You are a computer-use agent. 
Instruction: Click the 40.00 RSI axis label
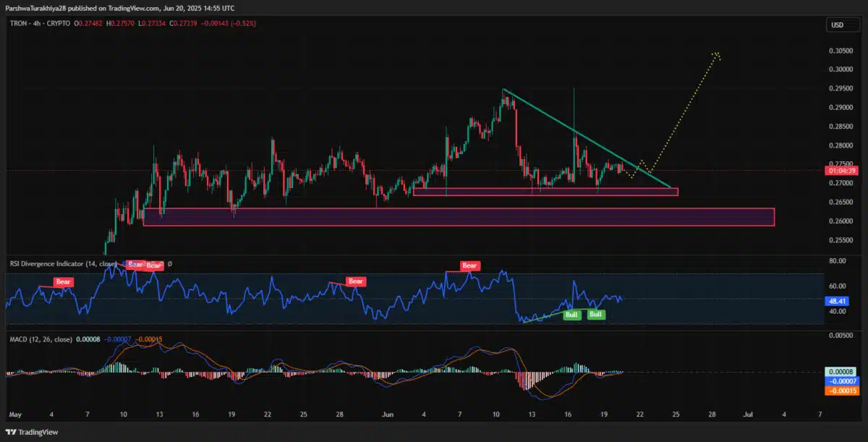pos(838,311)
